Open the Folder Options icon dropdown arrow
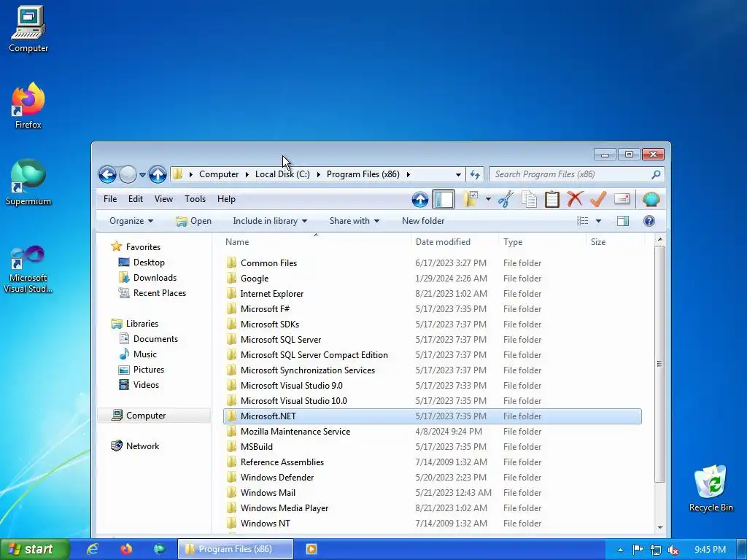This screenshot has width=747, height=560. click(x=488, y=199)
